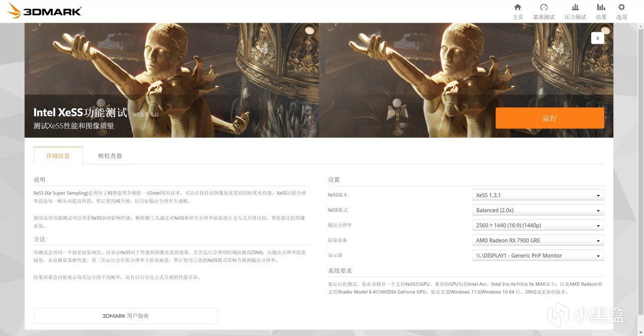Run the test with orange 运行 button
Screen dimensions: 644x336
(550, 118)
